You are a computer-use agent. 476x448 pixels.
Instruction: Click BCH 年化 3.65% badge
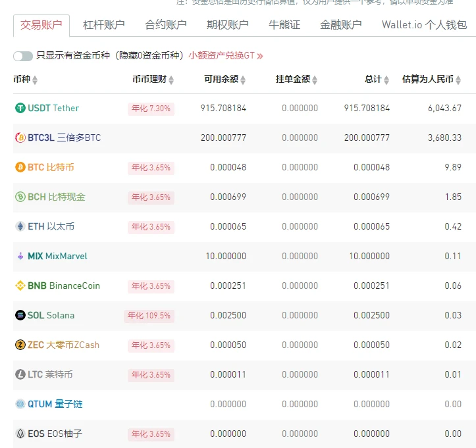pos(151,197)
